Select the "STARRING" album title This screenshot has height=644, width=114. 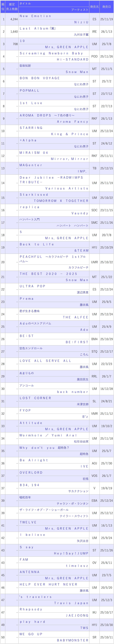coord(31,128)
